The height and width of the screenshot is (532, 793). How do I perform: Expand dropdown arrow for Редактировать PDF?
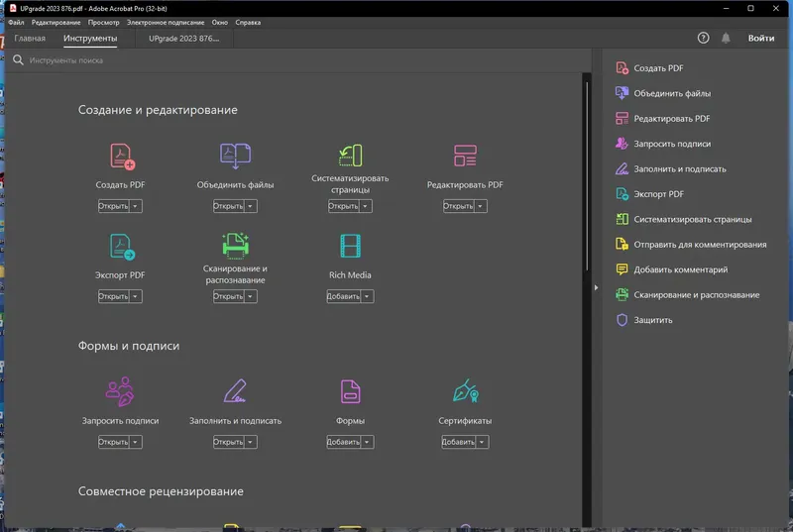coord(481,206)
